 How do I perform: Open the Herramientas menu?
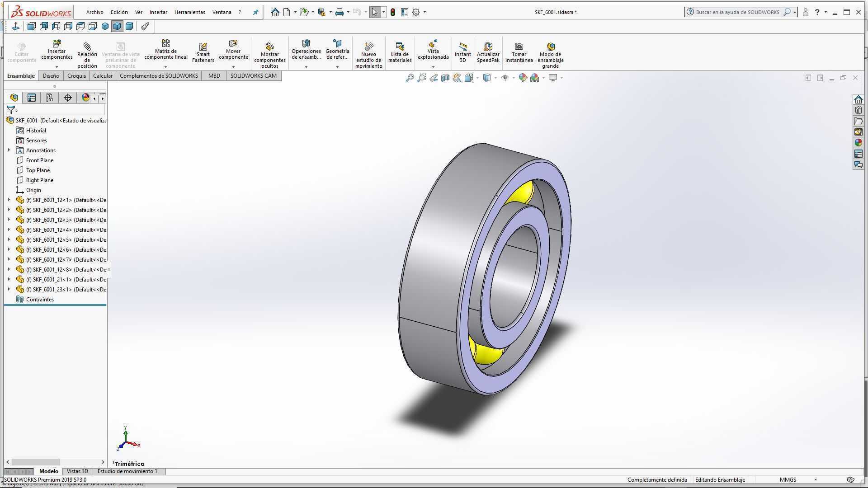pyautogui.click(x=189, y=12)
